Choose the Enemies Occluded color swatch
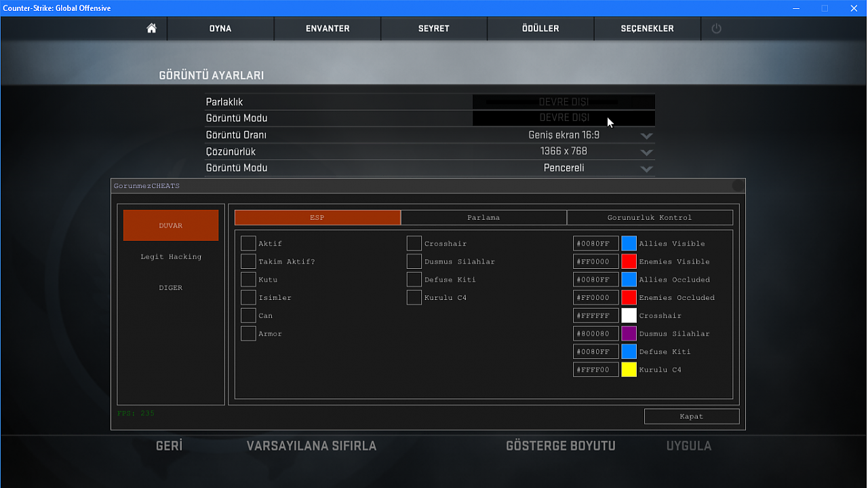This screenshot has width=868, height=488. point(629,297)
